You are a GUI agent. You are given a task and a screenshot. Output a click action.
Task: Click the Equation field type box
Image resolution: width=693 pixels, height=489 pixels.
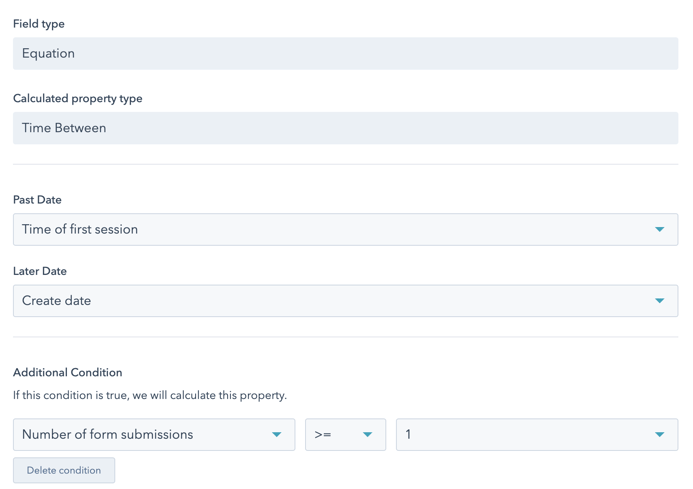pyautogui.click(x=345, y=53)
